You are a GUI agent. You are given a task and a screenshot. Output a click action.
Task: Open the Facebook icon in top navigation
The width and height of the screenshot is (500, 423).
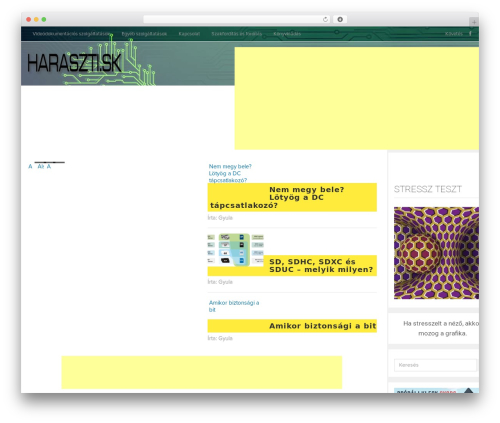tap(470, 34)
